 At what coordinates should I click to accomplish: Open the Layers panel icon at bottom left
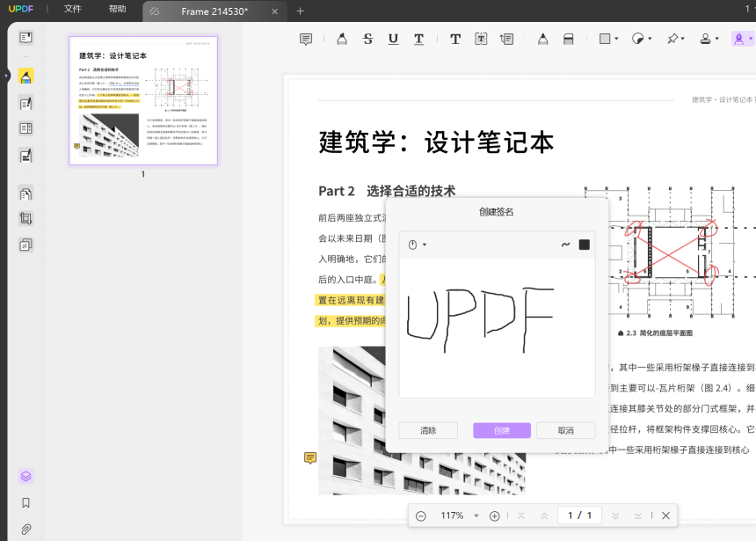[25, 476]
